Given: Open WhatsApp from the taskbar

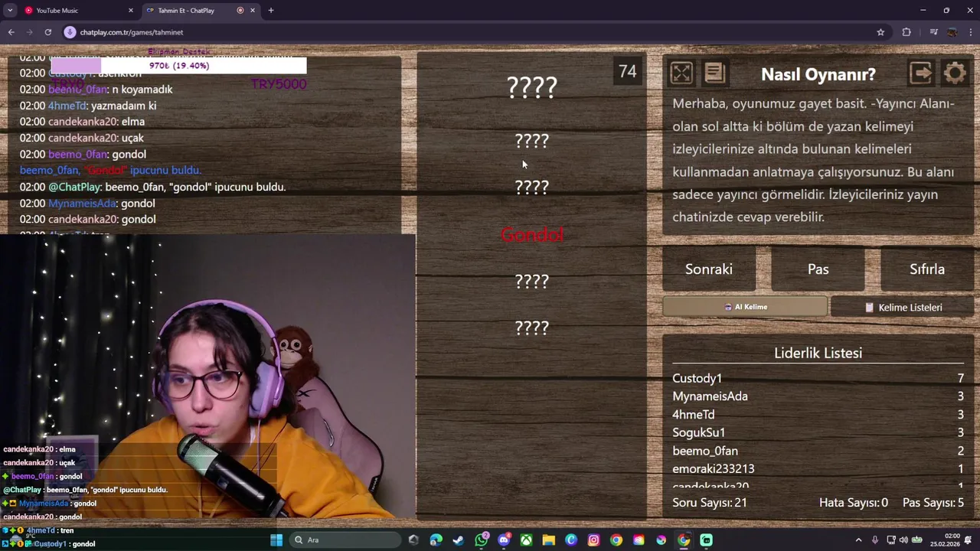Looking at the screenshot, I should click(x=482, y=540).
